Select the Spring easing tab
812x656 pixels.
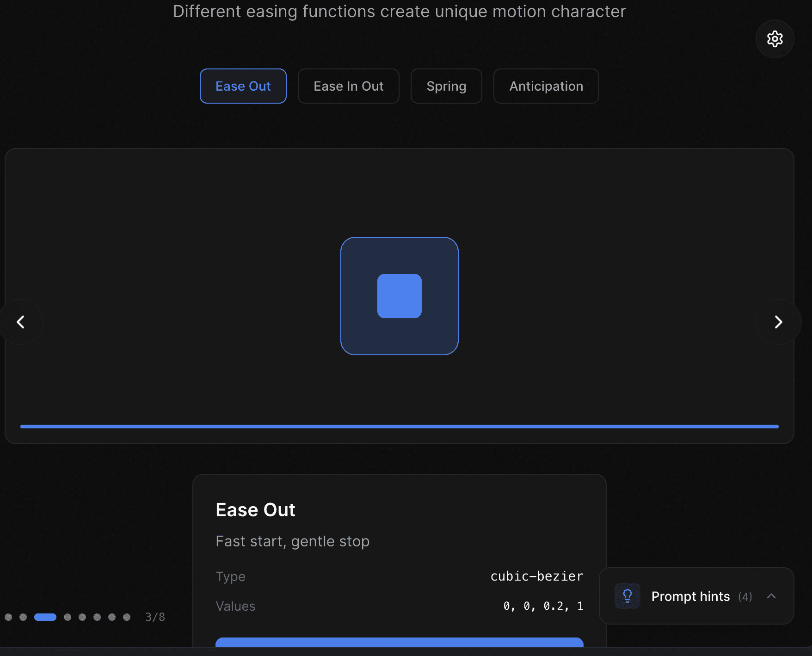pyautogui.click(x=446, y=86)
